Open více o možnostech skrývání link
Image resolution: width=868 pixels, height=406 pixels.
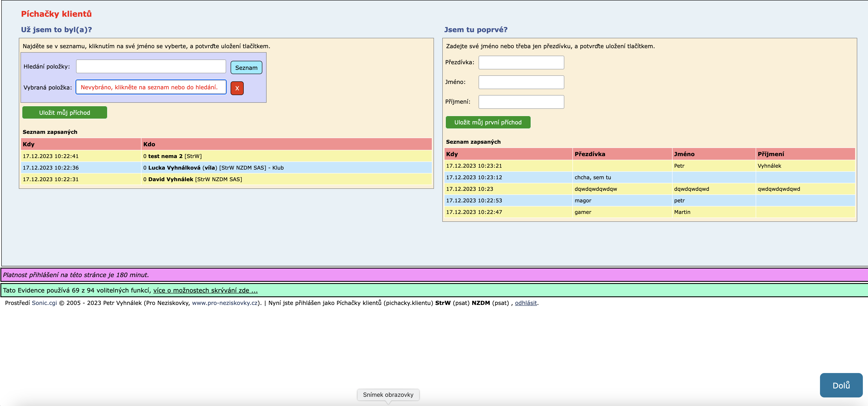tap(205, 291)
